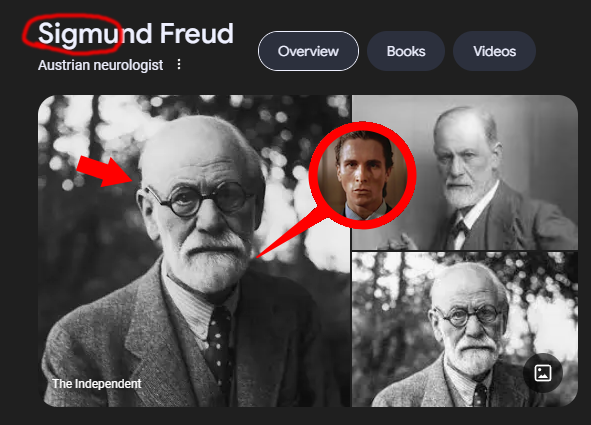
Task: Click the image gallery icon on bottom-right photo
Action: (x=543, y=373)
